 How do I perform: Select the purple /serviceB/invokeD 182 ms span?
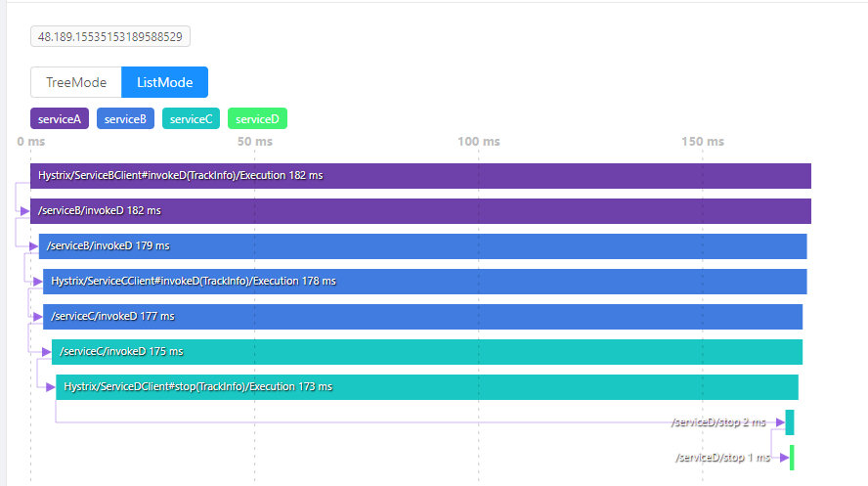(x=420, y=211)
